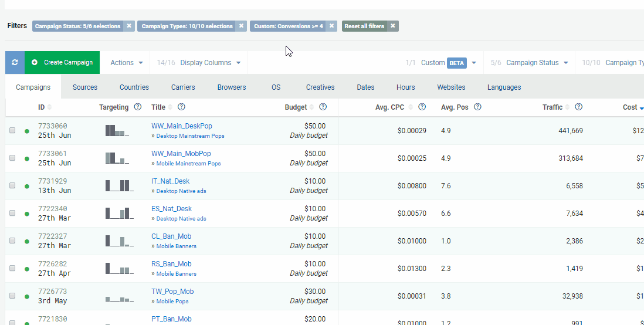The width and height of the screenshot is (644, 325).
Task: Open the Avg. Pos help icon
Action: coord(477,107)
